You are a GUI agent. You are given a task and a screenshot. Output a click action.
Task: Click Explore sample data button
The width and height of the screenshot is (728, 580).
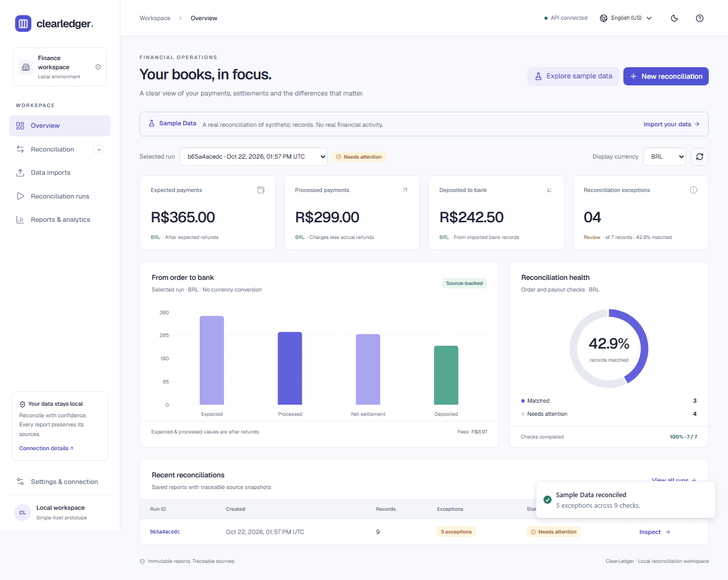click(x=573, y=76)
